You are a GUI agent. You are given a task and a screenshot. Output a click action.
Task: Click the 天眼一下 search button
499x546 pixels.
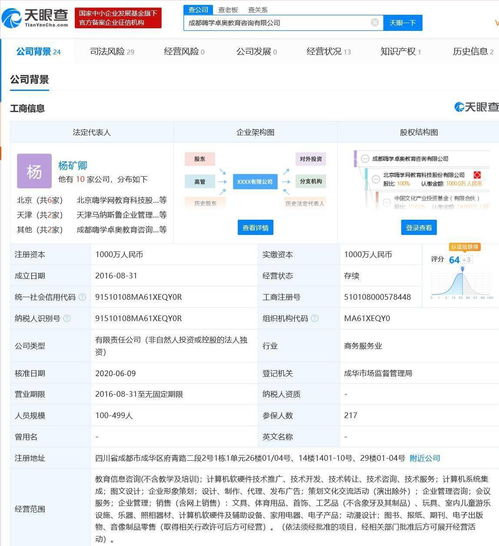(403, 23)
